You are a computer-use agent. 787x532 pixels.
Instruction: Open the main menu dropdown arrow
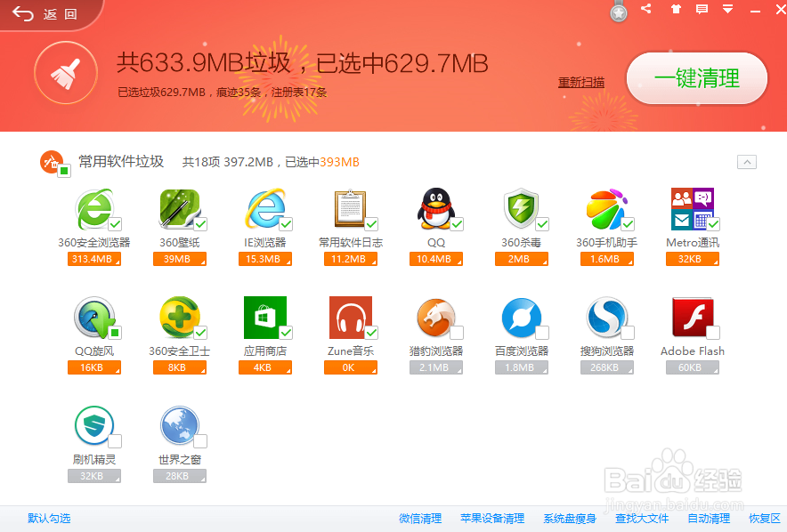click(x=727, y=9)
